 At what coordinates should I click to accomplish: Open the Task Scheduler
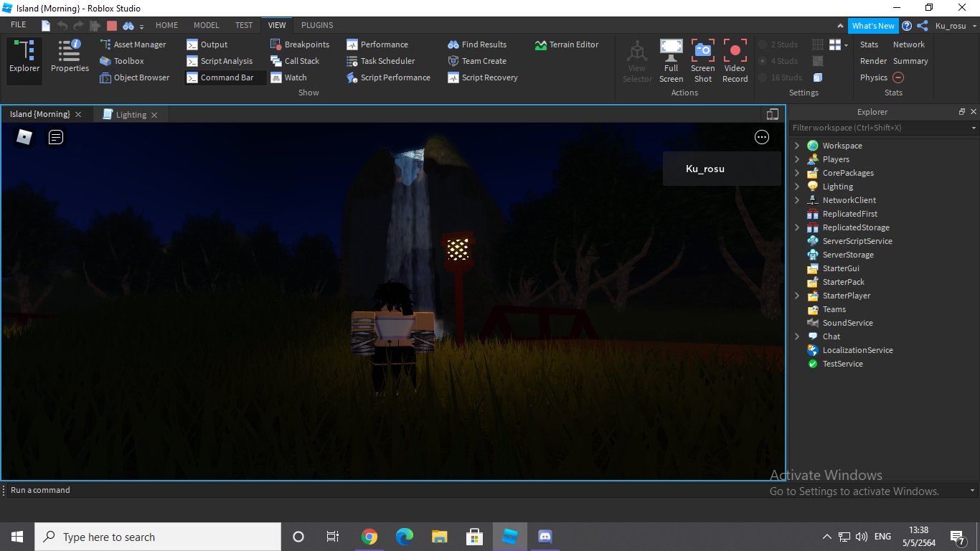point(381,61)
